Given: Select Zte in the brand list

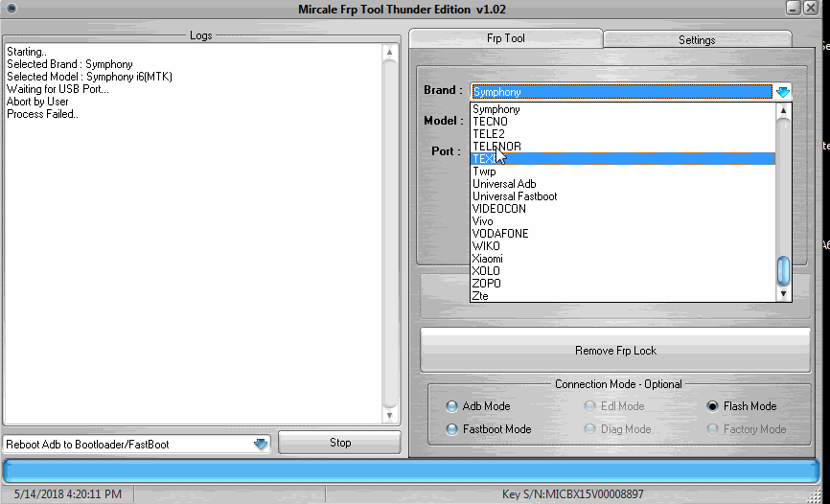Looking at the screenshot, I should [623, 296].
